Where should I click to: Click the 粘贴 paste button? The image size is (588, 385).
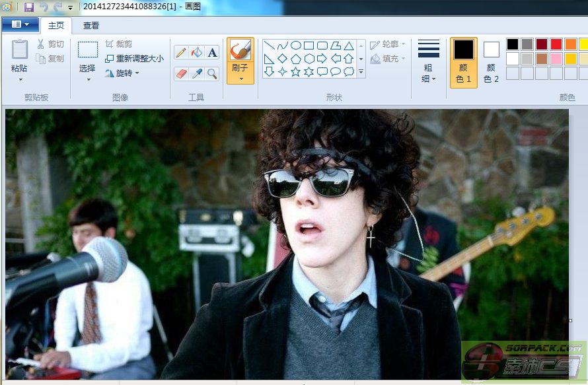(x=20, y=59)
